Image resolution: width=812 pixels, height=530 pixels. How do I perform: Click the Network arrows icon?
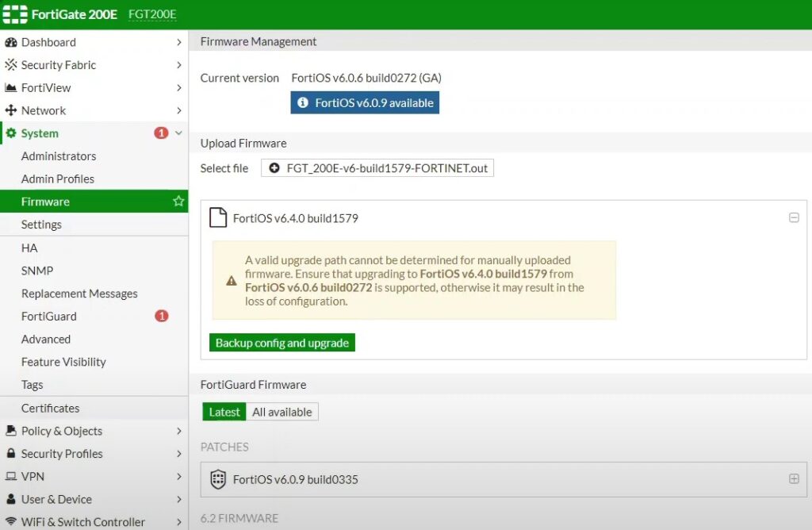point(11,110)
